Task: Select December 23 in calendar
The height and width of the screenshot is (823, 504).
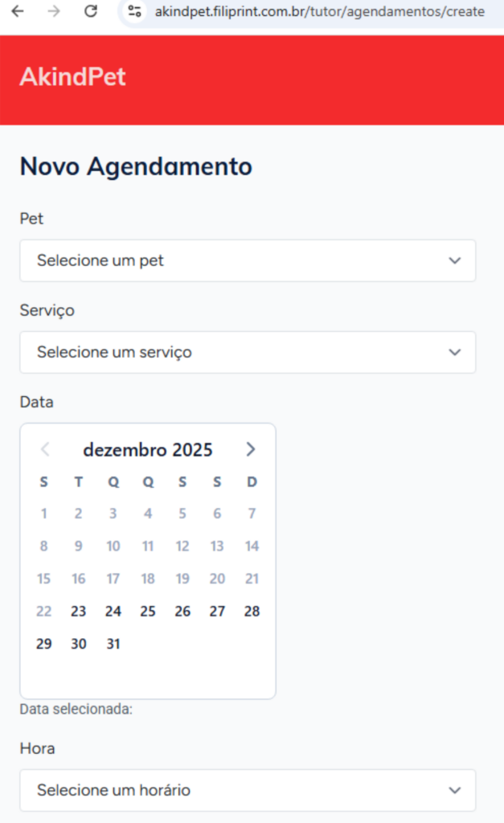Action: click(78, 611)
